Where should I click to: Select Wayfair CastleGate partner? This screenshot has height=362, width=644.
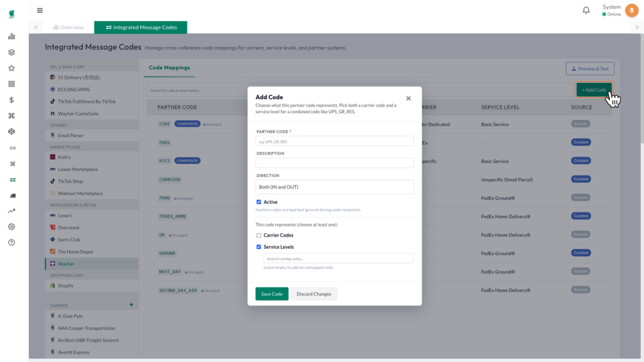pos(92,113)
